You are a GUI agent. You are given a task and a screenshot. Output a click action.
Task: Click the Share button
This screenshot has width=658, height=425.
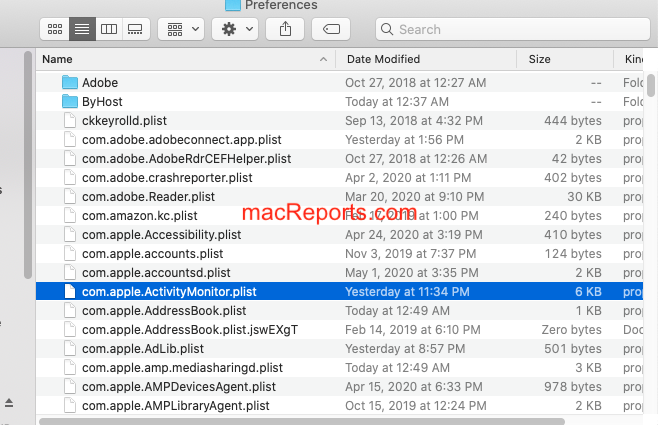pyautogui.click(x=285, y=29)
